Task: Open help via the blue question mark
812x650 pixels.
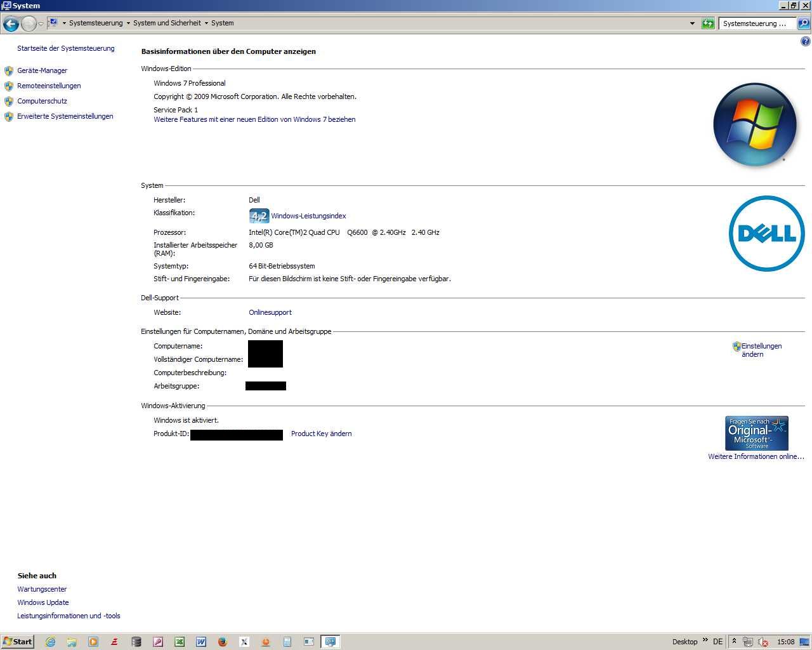Action: coord(805,41)
